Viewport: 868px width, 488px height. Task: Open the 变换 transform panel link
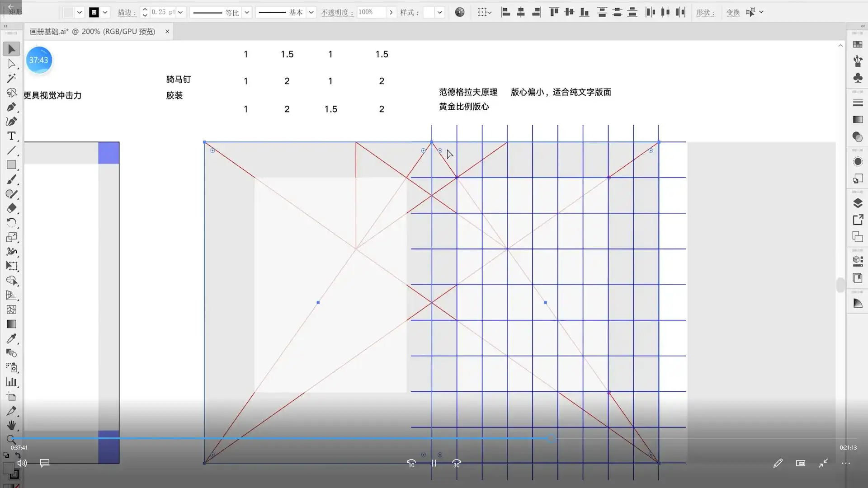pyautogui.click(x=733, y=12)
